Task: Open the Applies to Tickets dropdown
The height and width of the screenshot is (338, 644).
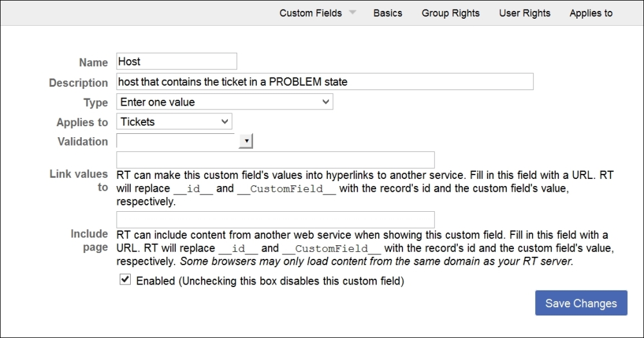Action: (x=174, y=121)
